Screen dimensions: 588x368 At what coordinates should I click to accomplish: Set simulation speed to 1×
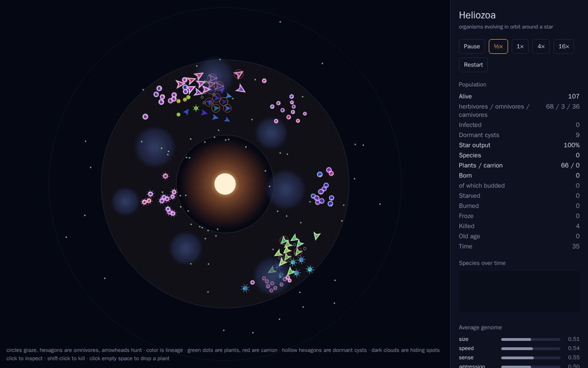pyautogui.click(x=520, y=46)
